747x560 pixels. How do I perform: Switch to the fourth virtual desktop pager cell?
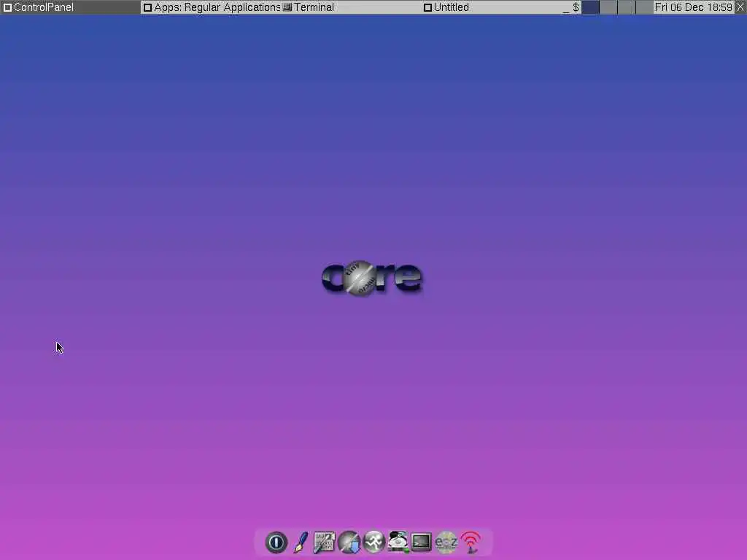[645, 7]
